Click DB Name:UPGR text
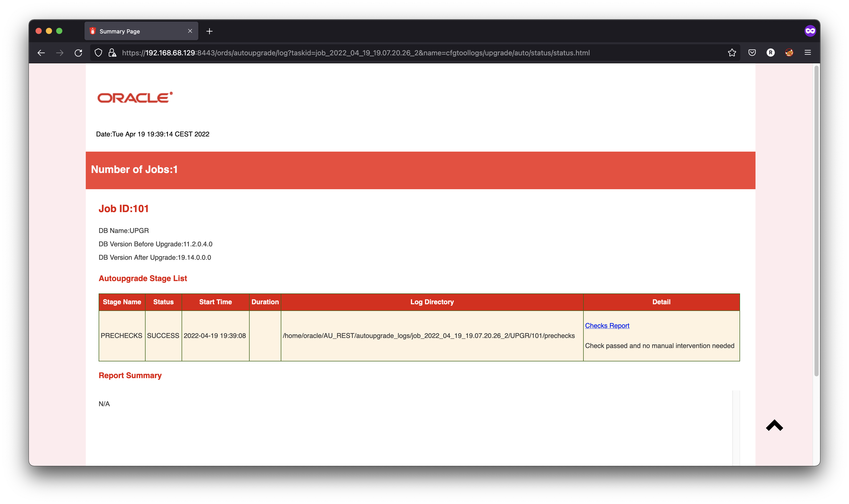This screenshot has width=849, height=504. pos(124,231)
